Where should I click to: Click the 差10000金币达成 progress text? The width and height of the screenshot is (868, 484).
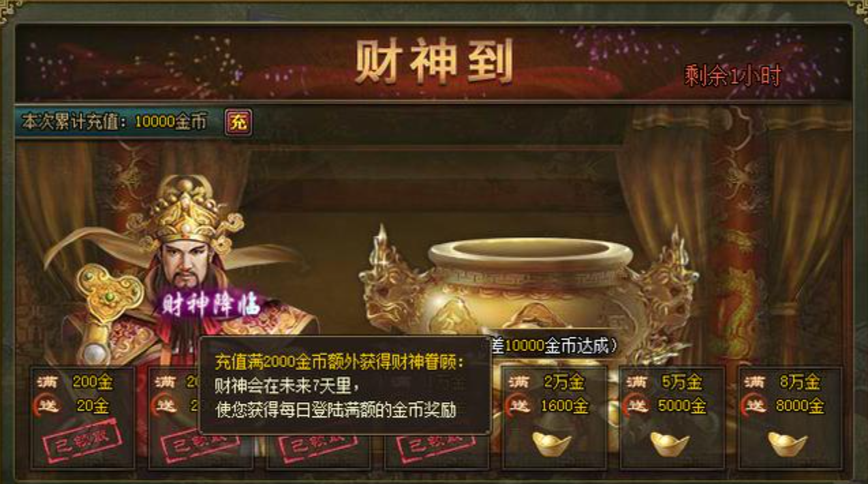tap(555, 346)
